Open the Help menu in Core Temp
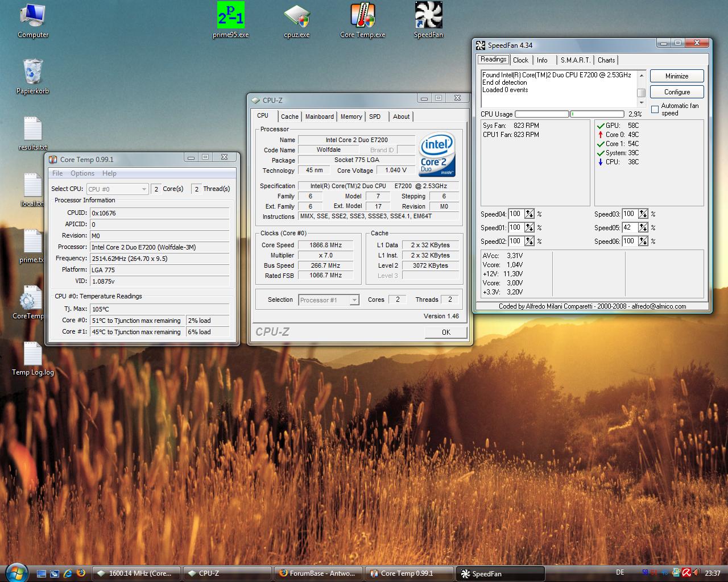 (x=109, y=173)
